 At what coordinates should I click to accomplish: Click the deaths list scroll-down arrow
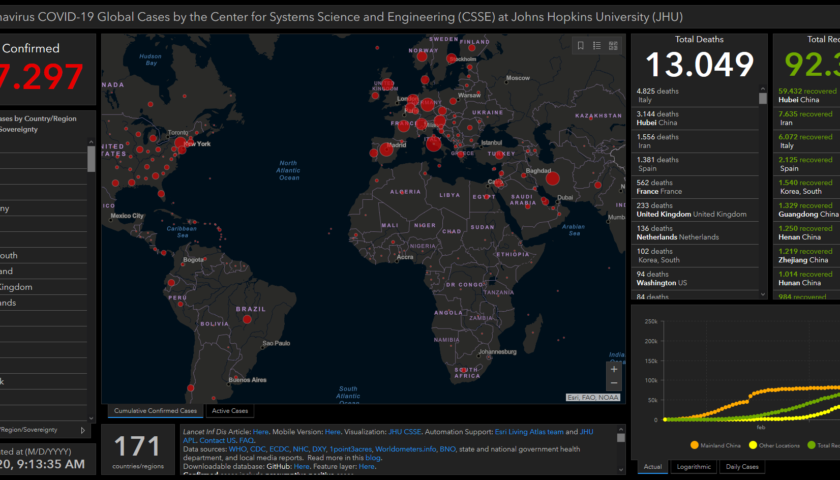tap(763, 294)
